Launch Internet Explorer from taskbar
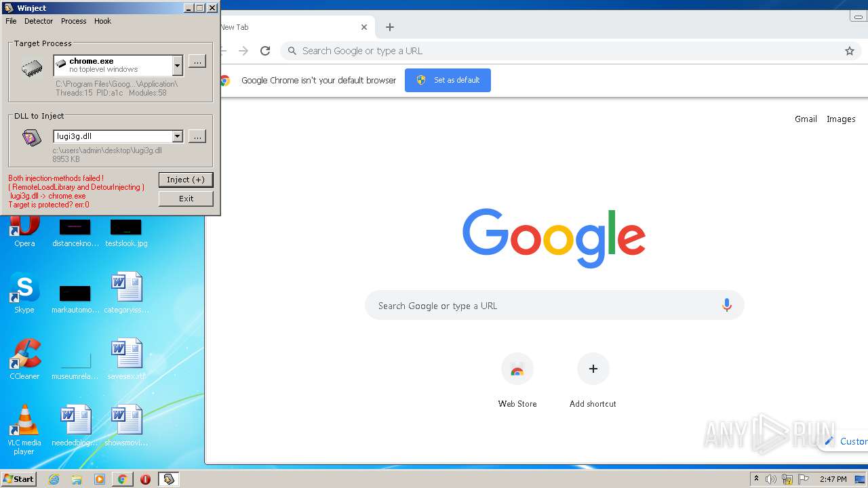The width and height of the screenshot is (868, 488). pyautogui.click(x=54, y=479)
